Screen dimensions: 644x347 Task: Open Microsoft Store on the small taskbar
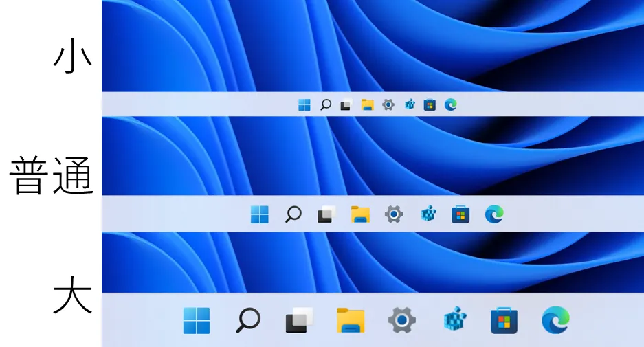point(430,104)
